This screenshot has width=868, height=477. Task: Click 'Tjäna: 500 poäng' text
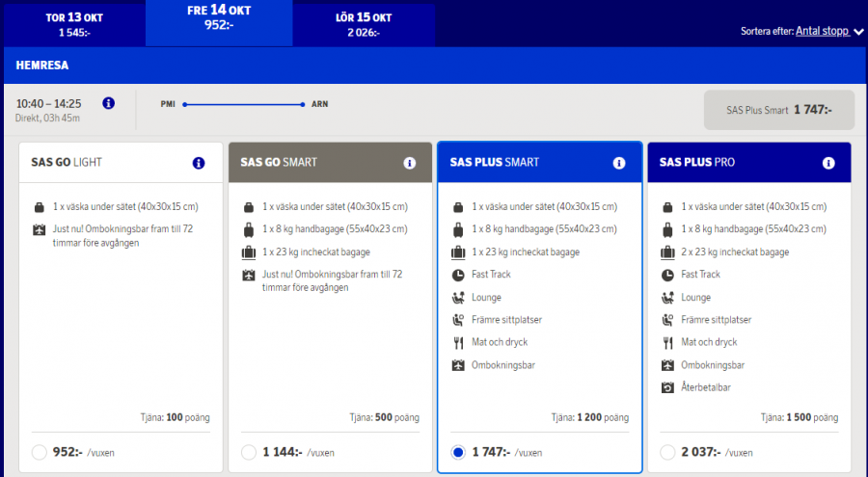(384, 417)
